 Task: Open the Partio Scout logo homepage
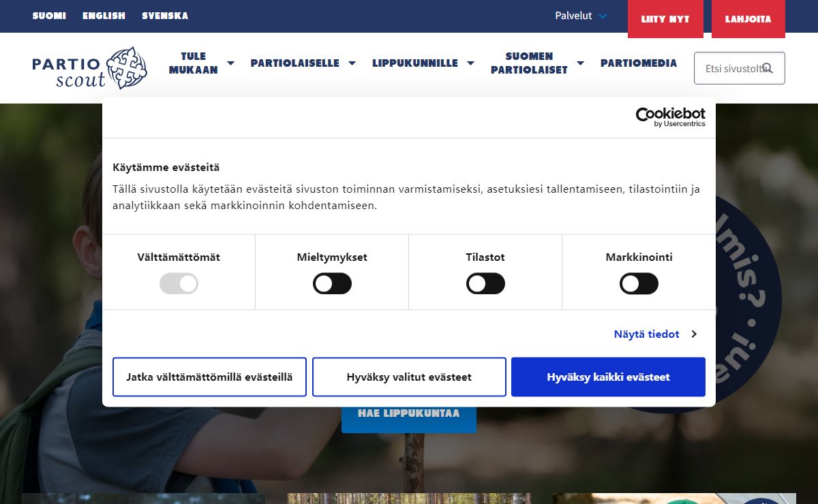point(89,68)
